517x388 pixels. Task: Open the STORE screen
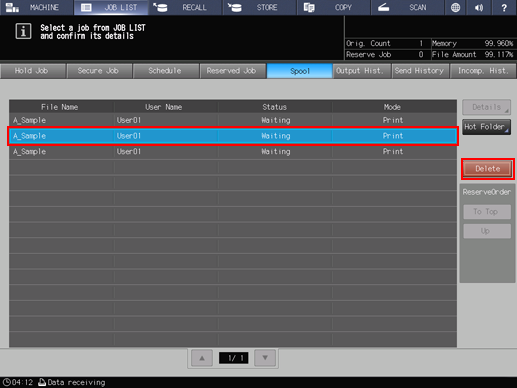pos(260,7)
